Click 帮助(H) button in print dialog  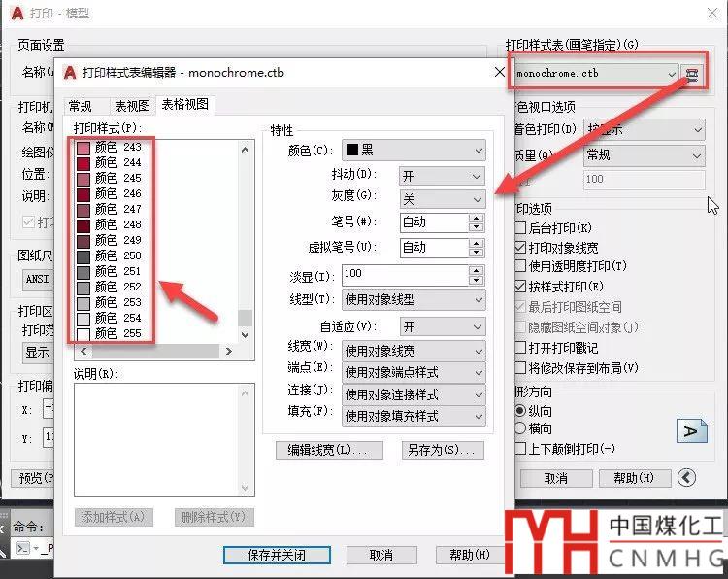634,478
